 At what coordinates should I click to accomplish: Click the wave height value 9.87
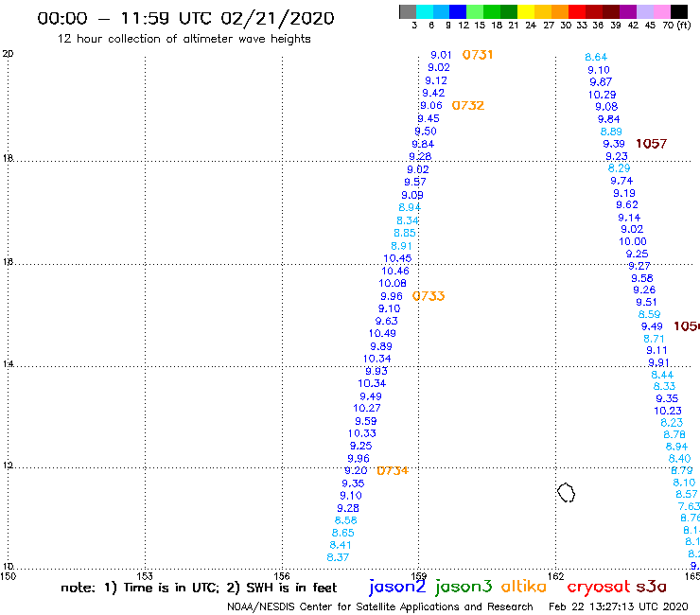tap(601, 82)
